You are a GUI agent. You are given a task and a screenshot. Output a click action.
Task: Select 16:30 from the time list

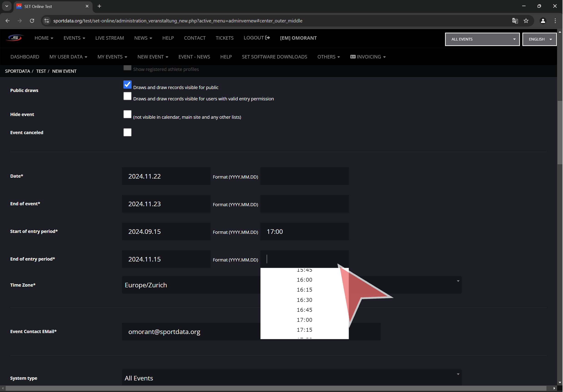click(304, 300)
